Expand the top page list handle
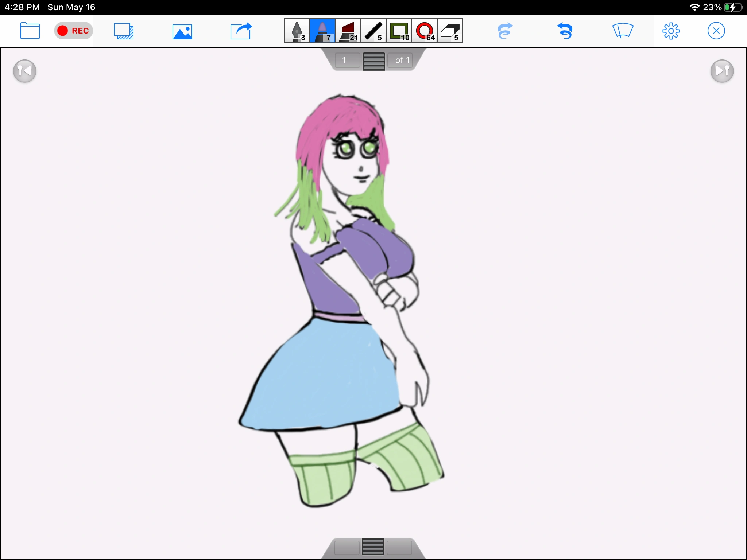 tap(373, 61)
